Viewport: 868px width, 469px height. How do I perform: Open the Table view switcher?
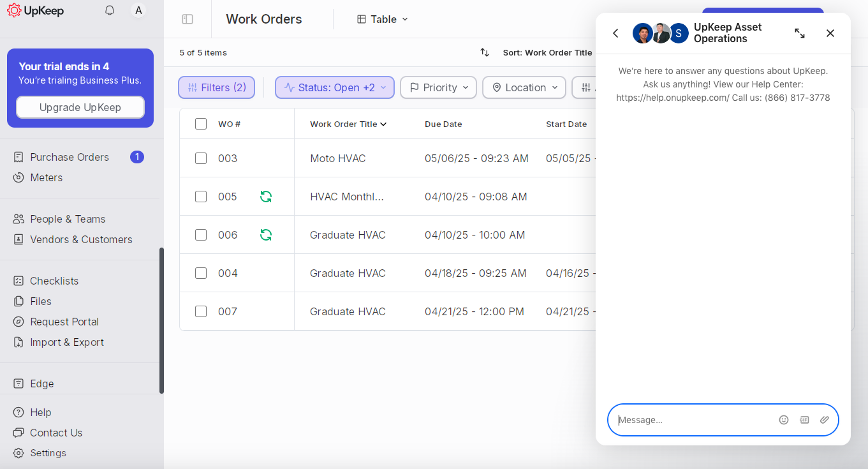pyautogui.click(x=381, y=19)
